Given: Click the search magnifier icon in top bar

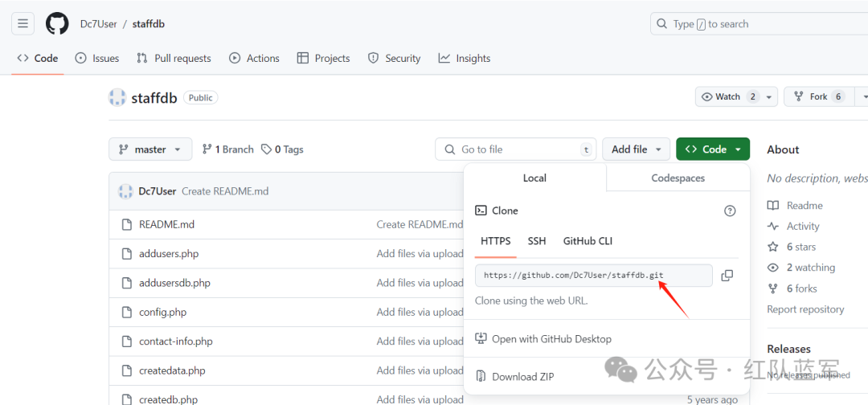Looking at the screenshot, I should pos(661,24).
